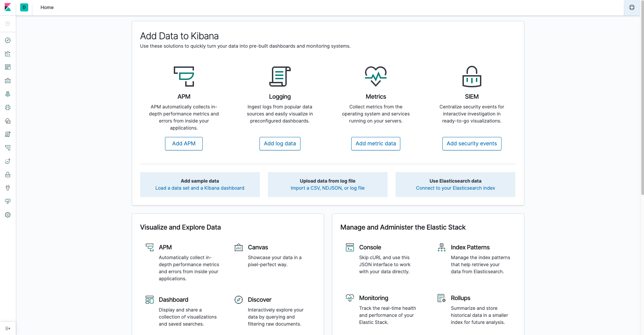Click the Add security events button

coord(472,144)
